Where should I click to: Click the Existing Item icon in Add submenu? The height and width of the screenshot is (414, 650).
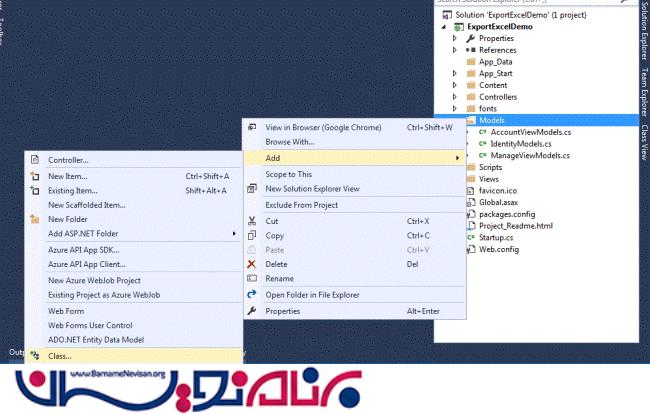35,191
